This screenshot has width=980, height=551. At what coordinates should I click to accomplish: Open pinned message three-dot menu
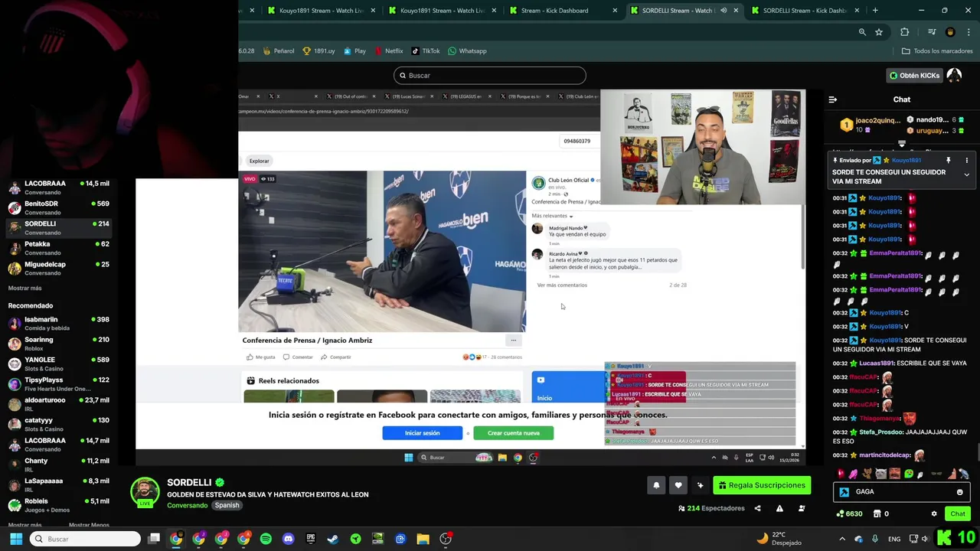pos(966,160)
